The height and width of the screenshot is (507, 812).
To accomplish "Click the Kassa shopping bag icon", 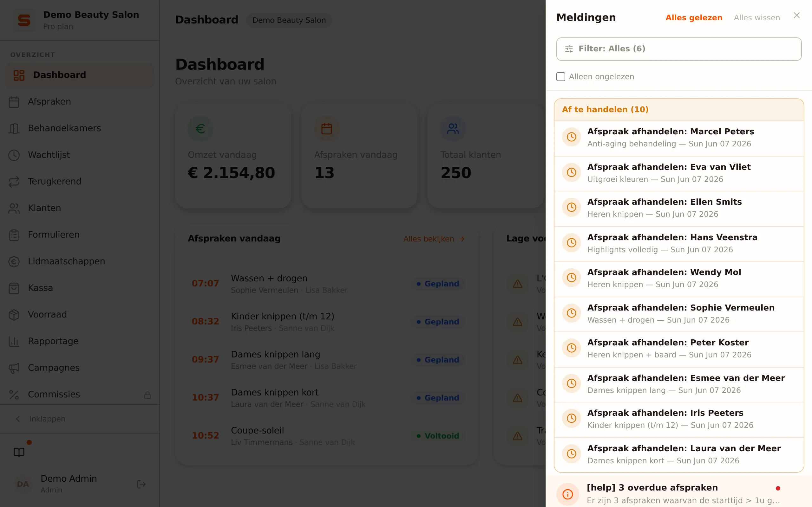I will click(x=14, y=288).
